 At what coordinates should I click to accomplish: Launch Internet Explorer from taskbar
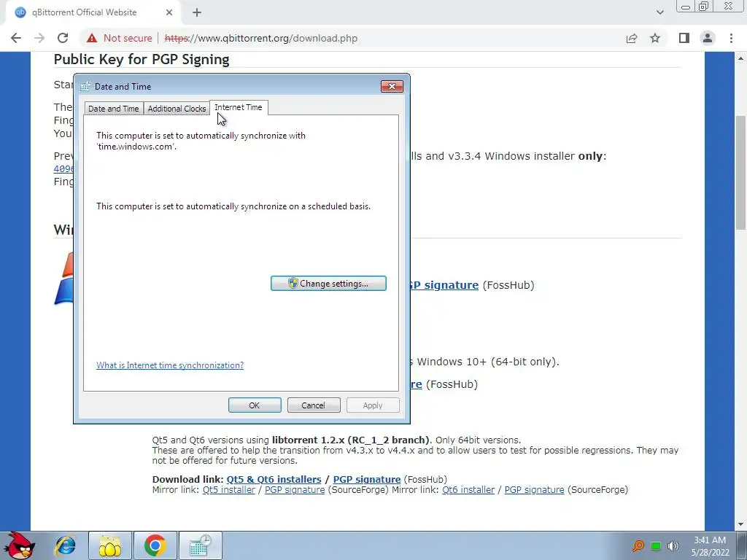point(65,545)
